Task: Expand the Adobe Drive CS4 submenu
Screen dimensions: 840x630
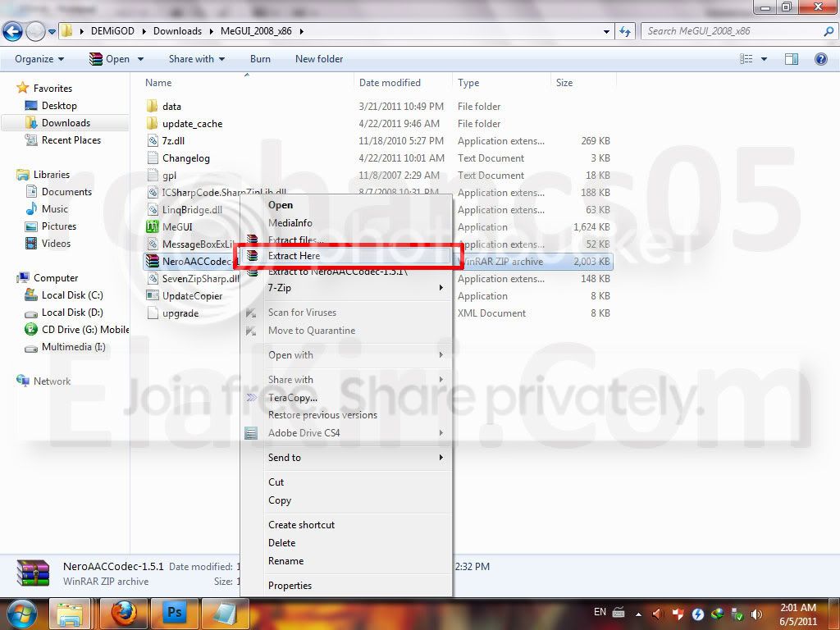Action: (346, 433)
